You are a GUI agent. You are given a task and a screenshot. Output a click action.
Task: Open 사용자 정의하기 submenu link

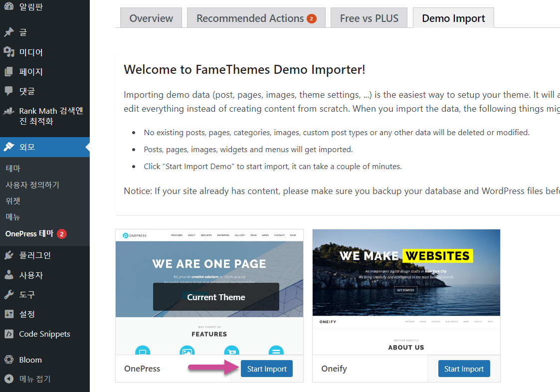[x=32, y=185]
